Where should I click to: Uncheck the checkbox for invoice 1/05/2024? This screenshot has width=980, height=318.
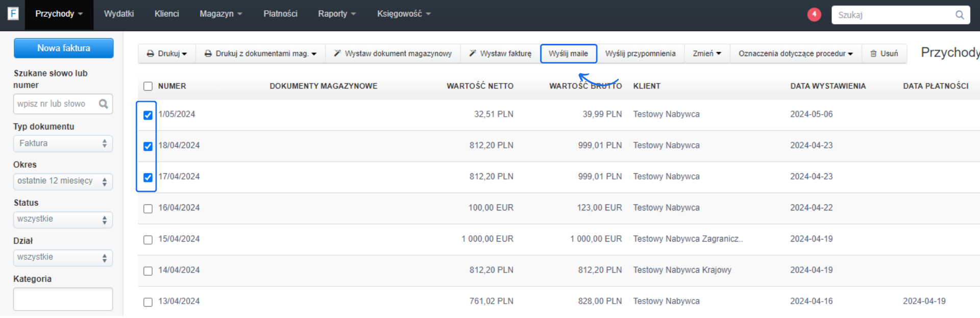148,115
